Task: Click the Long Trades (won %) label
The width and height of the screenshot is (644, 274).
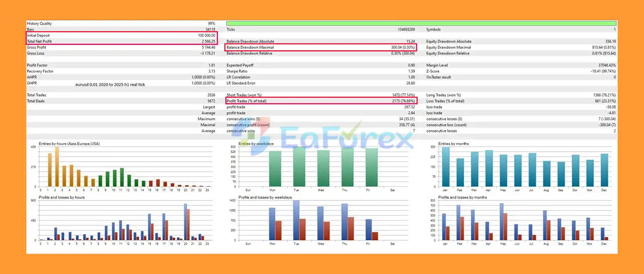Action: coord(443,95)
